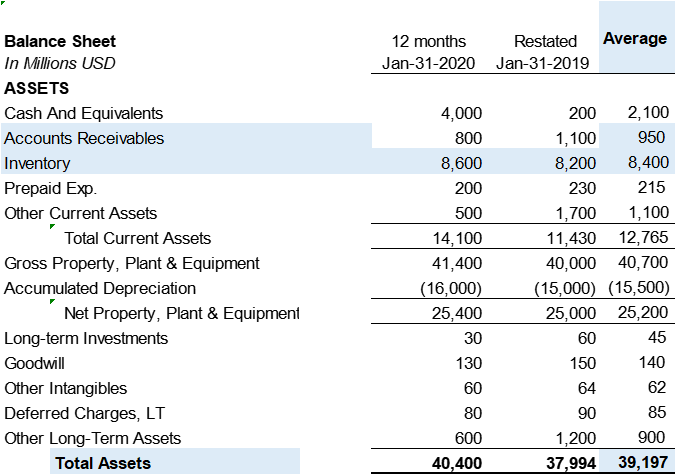Click Other Long-Term Assets 2019 value 1,200
The image size is (676, 475).
coord(575,438)
